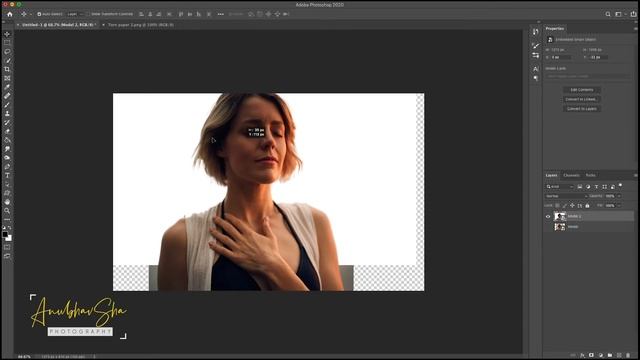This screenshot has width=640, height=360.
Task: Click the zoom percentage in status bar
Action: tap(24, 357)
